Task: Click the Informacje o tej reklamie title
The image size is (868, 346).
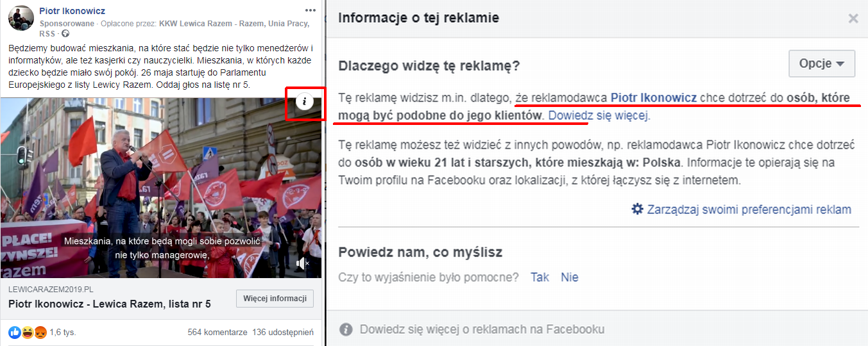Action: (418, 18)
